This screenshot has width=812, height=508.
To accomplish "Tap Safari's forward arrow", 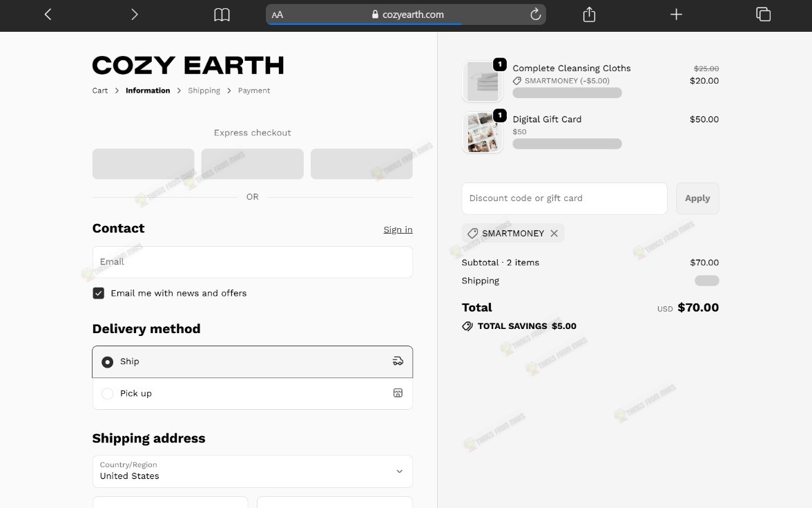I will (x=135, y=15).
